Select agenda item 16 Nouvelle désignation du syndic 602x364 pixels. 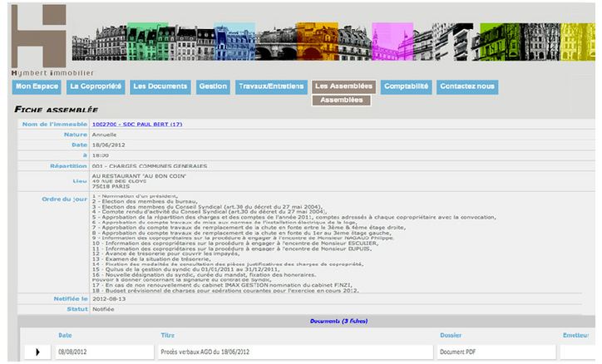coord(204,274)
